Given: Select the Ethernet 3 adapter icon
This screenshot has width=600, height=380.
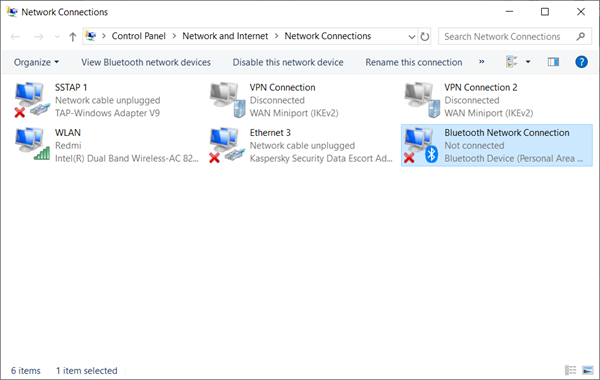Looking at the screenshot, I should [227, 145].
